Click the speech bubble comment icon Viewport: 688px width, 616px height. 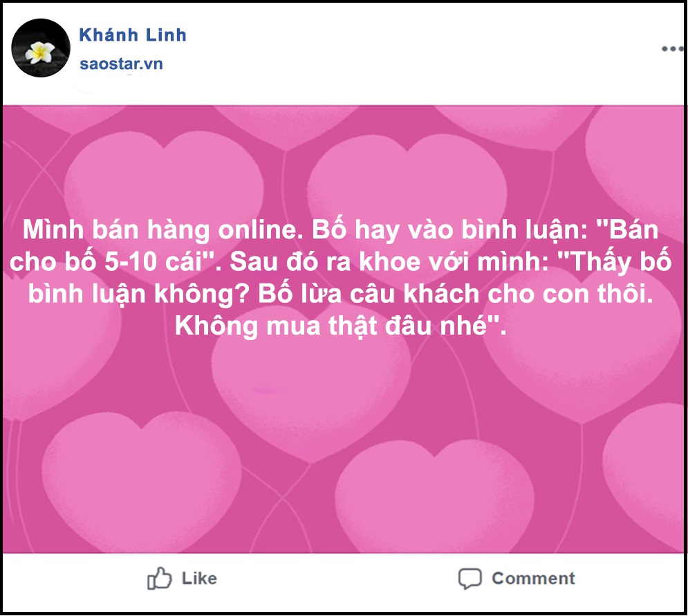pyautogui.click(x=470, y=579)
